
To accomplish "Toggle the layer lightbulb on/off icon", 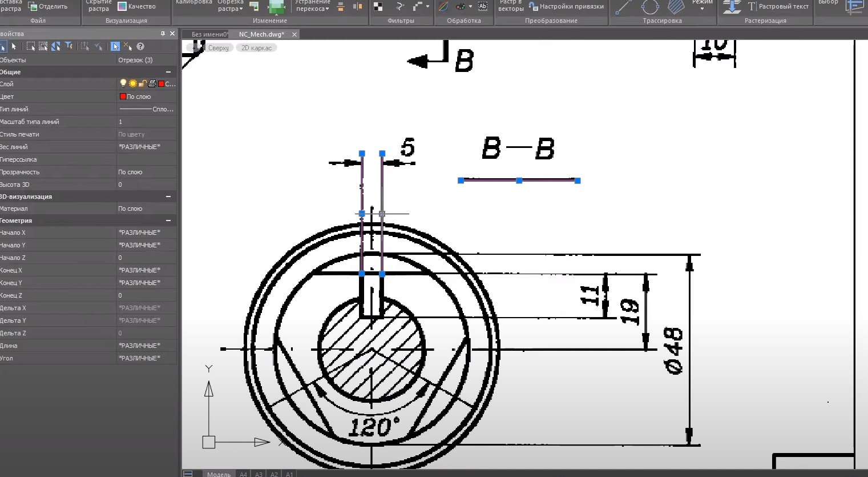I will (x=123, y=83).
